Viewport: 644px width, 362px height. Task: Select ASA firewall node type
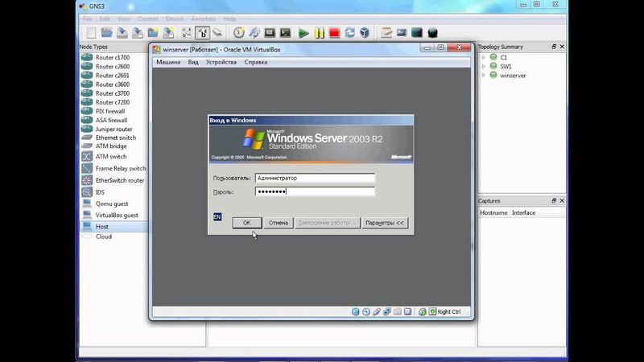tap(111, 120)
